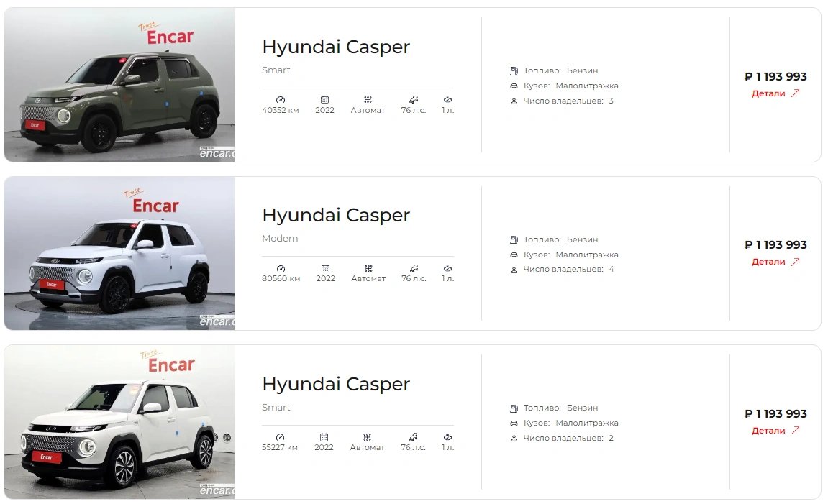Click the Hyundai Casper title with 40352 км mileage

coord(336,47)
